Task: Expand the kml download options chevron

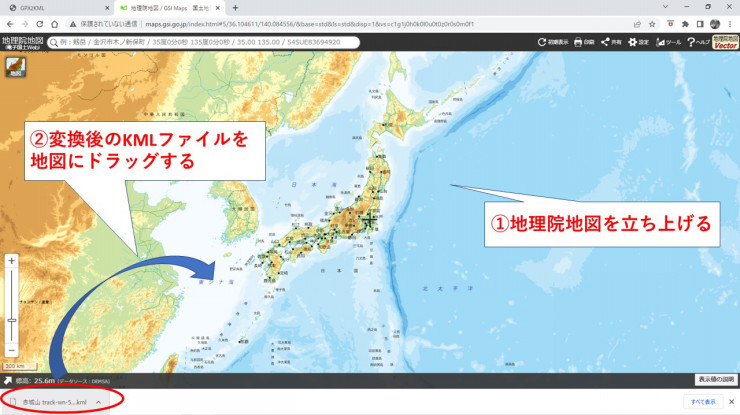Action: (x=99, y=402)
